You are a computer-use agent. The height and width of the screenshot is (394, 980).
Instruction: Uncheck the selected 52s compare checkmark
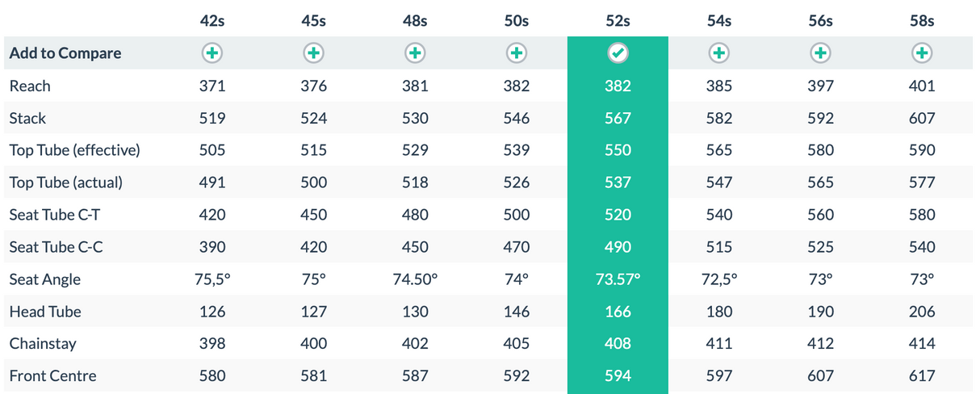click(x=618, y=53)
